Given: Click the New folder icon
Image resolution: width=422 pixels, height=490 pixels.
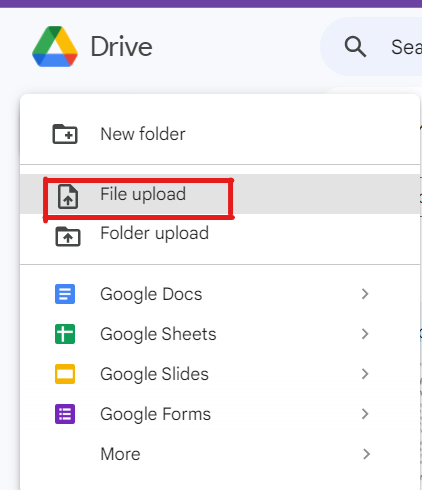Looking at the screenshot, I should click(65, 134).
